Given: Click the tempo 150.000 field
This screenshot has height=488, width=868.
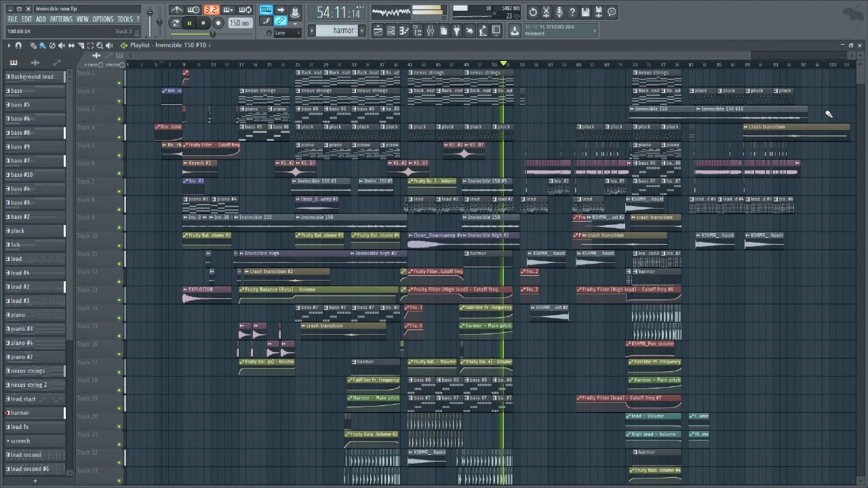Looking at the screenshot, I should (239, 23).
